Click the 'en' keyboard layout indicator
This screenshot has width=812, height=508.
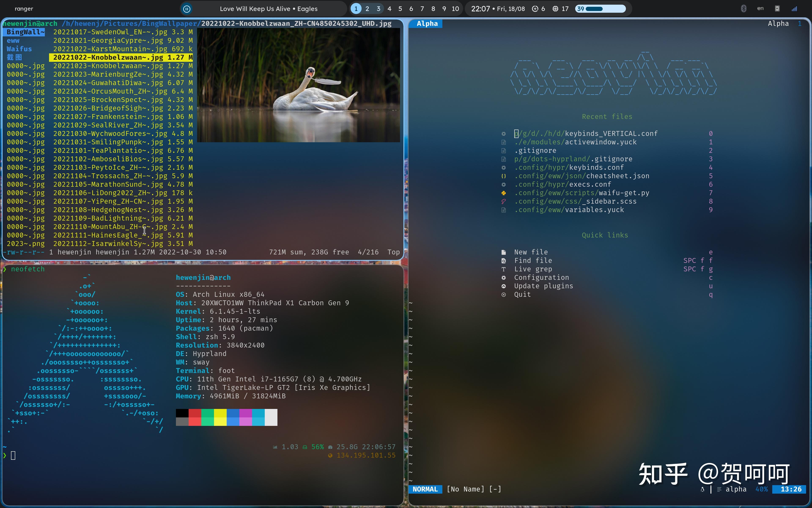(760, 8)
